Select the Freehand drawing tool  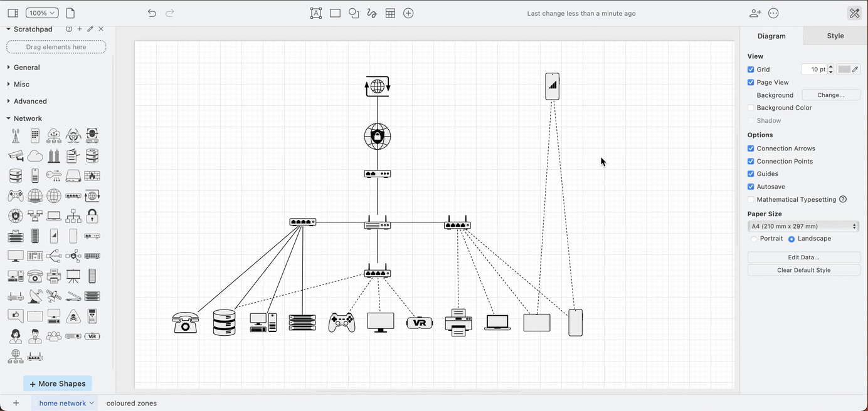(x=371, y=13)
